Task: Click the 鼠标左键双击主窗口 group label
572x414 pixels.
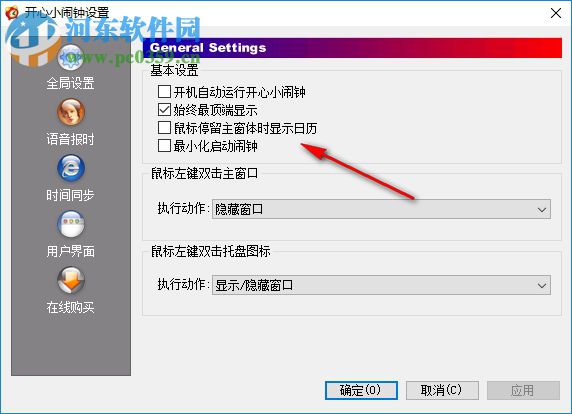Action: click(205, 173)
